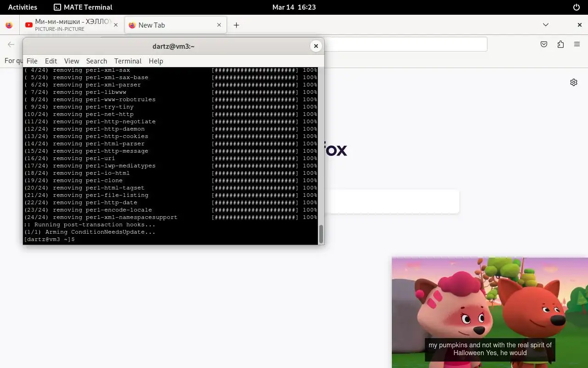Click the 'removing perl-encode-locale' line
Image resolution: width=588 pixels, height=368 pixels.
(x=170, y=210)
